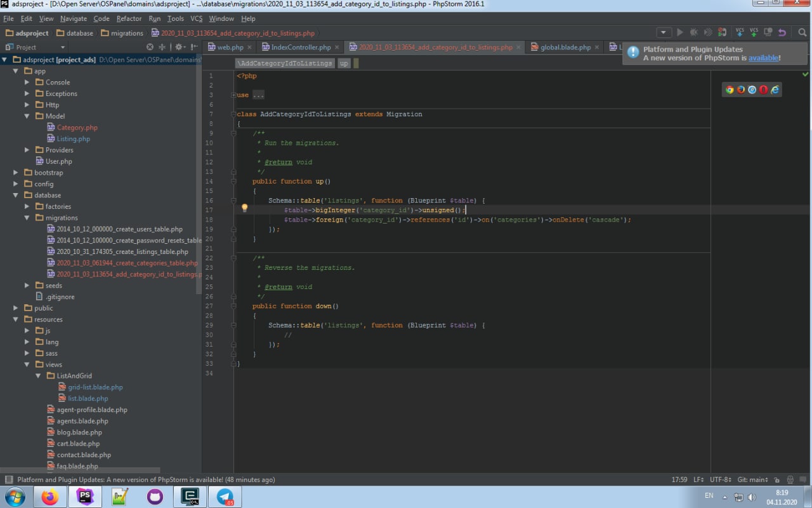The height and width of the screenshot is (508, 812).
Task: Fold the up() function at line 14
Action: 234,181
